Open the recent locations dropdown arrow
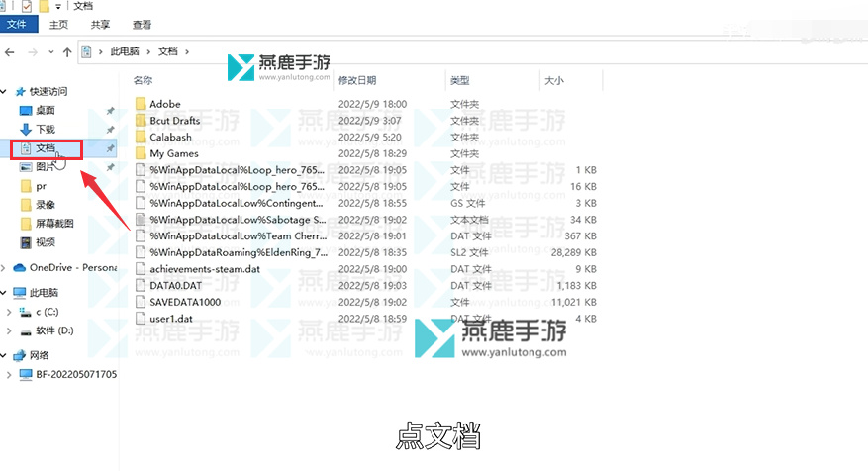The image size is (868, 471). click(x=52, y=51)
